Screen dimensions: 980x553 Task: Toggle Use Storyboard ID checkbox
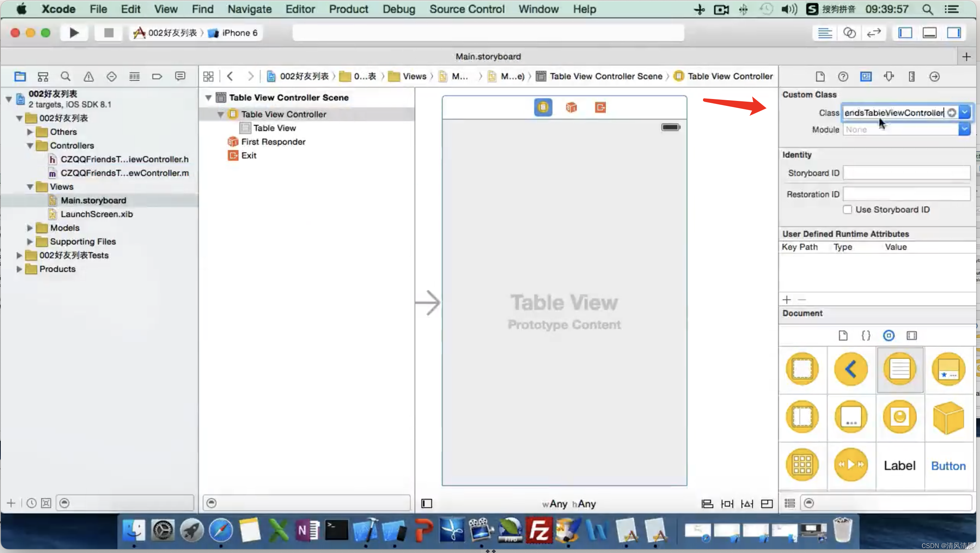coord(847,209)
